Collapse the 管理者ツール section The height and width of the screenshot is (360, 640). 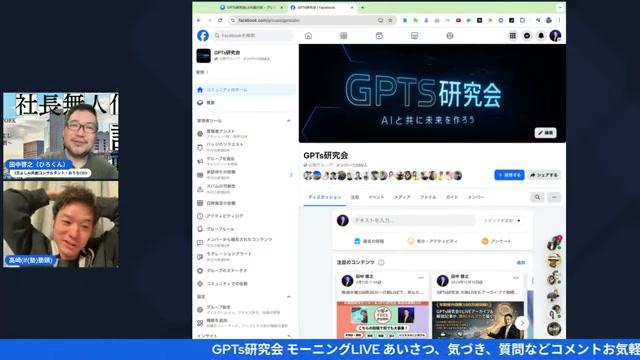[289, 121]
